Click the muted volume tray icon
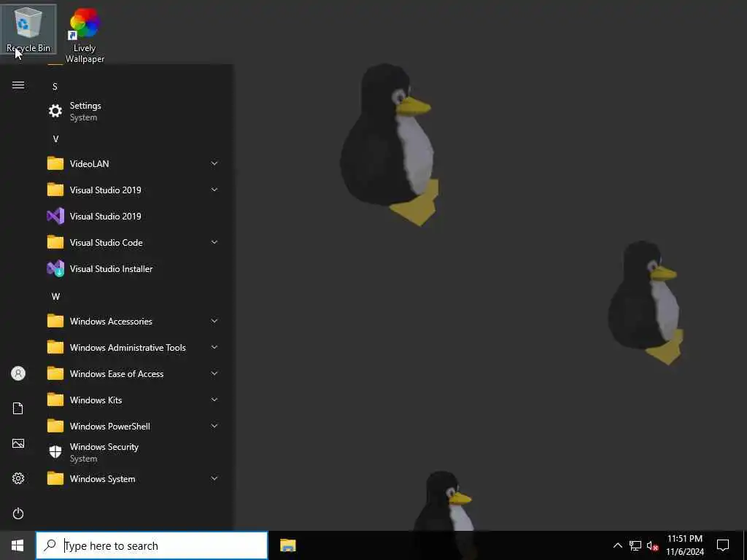Image resolution: width=747 pixels, height=560 pixels. 652,545
